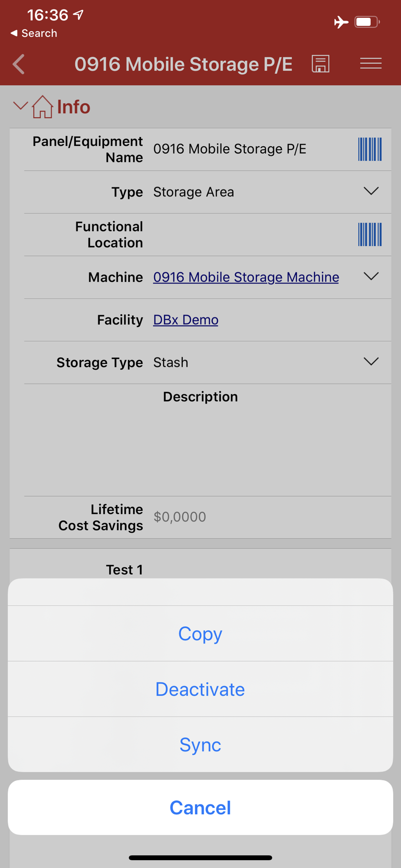Image resolution: width=401 pixels, height=868 pixels.
Task: Tap the battery indicator icon
Action: pyautogui.click(x=367, y=22)
